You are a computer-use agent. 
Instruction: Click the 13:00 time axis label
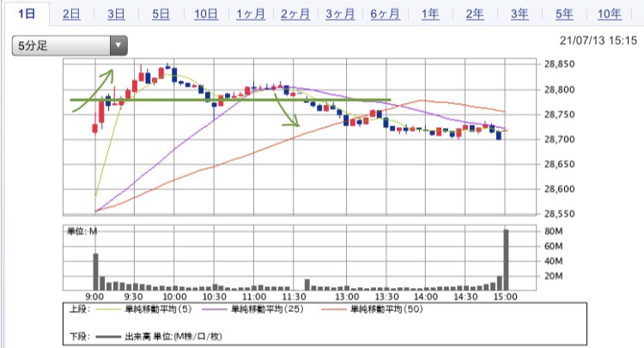point(347,296)
